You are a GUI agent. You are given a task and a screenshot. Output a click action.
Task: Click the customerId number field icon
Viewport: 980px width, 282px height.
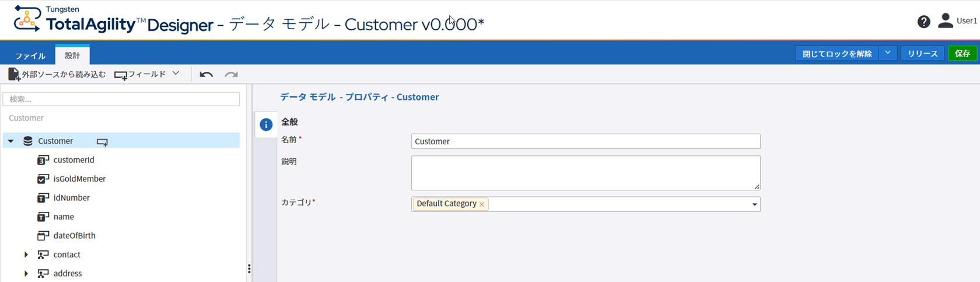43,160
